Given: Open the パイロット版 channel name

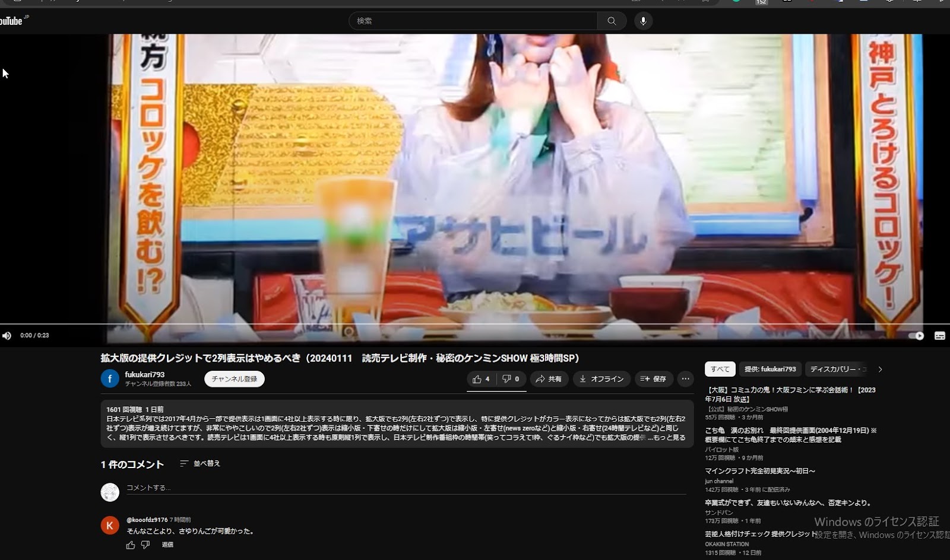Looking at the screenshot, I should pos(722,450).
